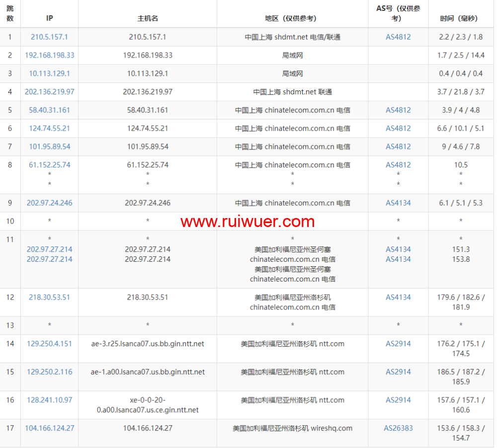497x448 pixels.
Task: Click the ae-3.r25.lsanca07.us.bb.gin.ntt.net hostname cell
Action: (x=148, y=344)
